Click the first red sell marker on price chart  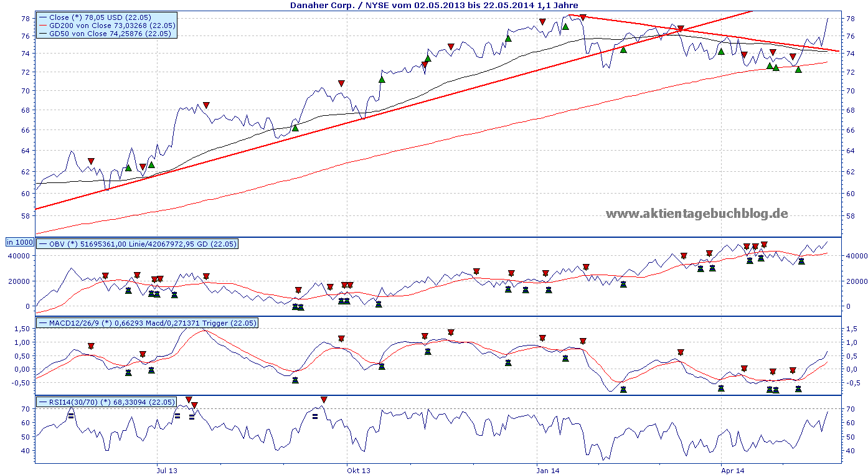(91, 161)
